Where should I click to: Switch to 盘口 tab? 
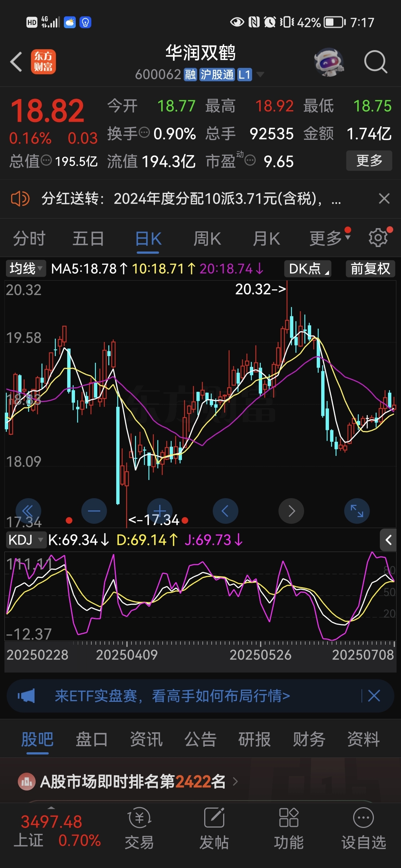(x=92, y=740)
